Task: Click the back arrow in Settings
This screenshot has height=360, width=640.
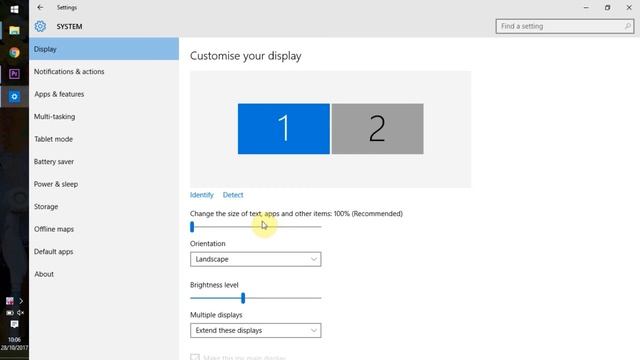Action: coord(40,7)
